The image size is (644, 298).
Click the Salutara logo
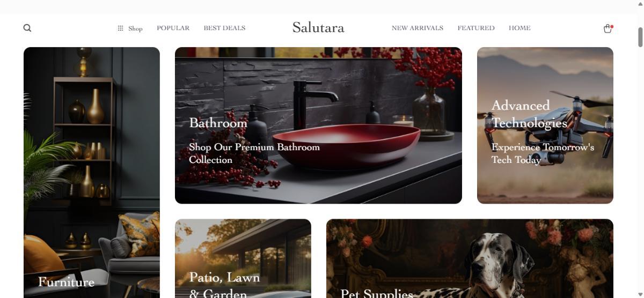pos(318,27)
